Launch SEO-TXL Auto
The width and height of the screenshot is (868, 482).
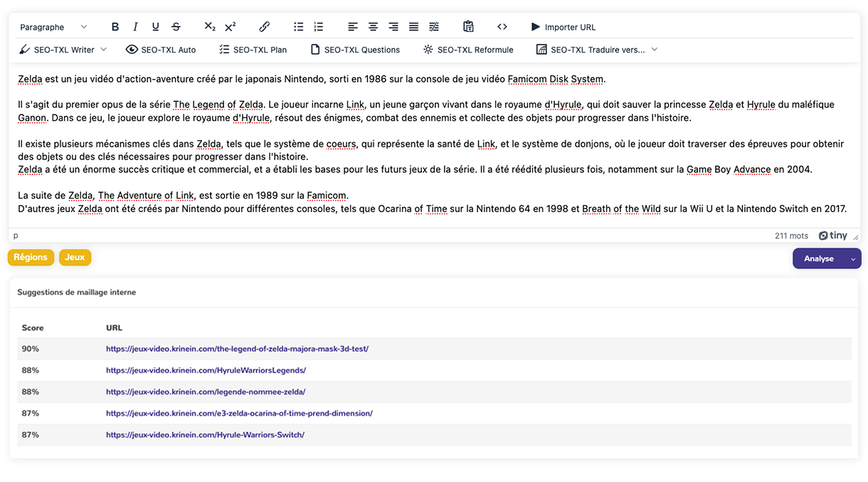161,50
